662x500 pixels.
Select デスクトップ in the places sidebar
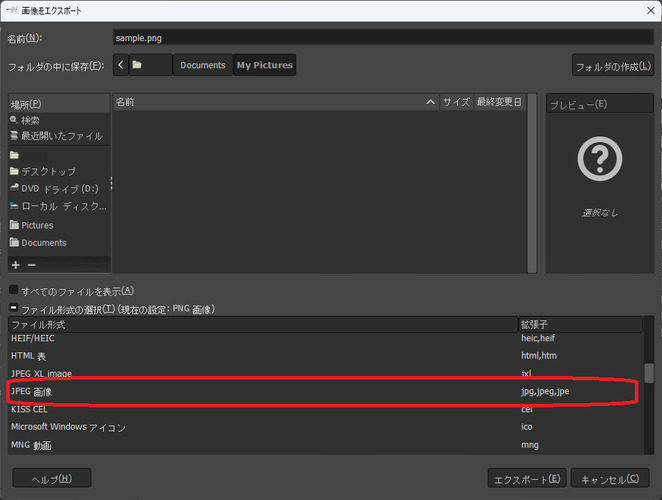point(59,171)
